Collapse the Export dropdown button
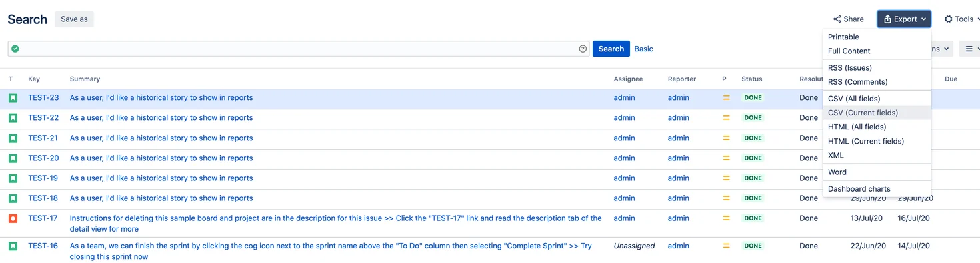Screen dimensions: 980x263 pyautogui.click(x=904, y=19)
